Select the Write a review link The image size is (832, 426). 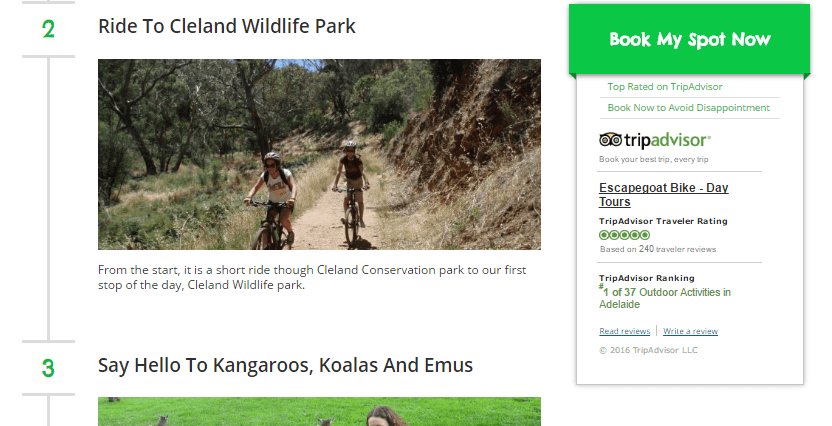(690, 331)
